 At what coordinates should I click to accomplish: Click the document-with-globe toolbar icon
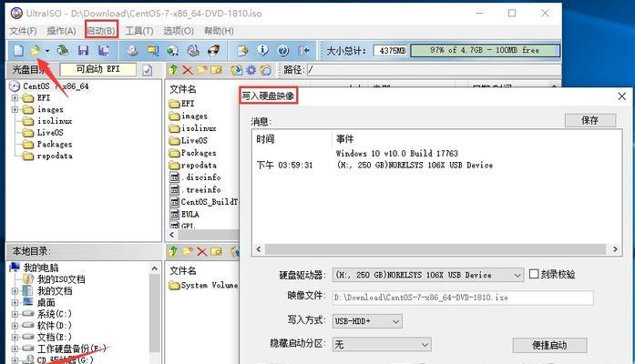[242, 51]
